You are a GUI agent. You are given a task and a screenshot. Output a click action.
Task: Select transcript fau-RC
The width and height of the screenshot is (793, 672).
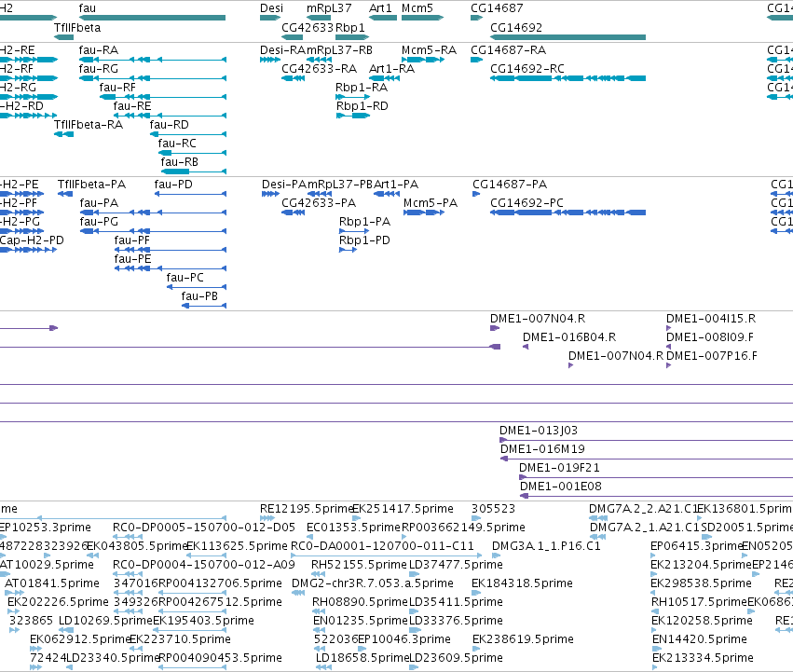pyautogui.click(x=177, y=144)
